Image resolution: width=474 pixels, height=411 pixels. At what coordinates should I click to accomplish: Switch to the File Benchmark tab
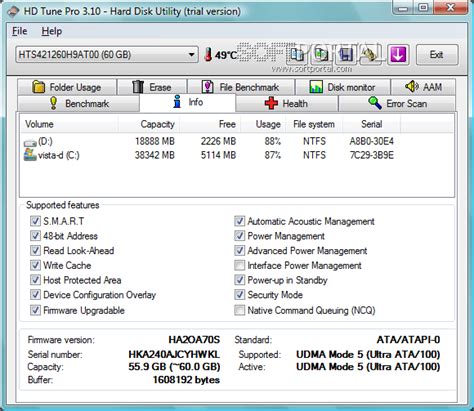[241, 87]
